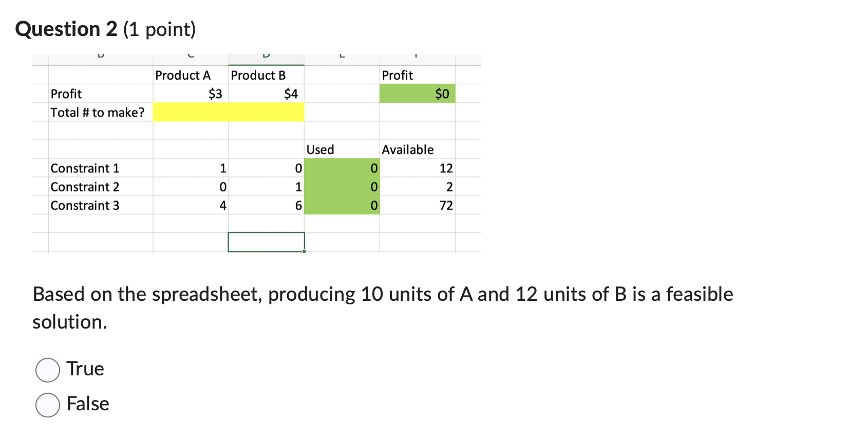Click the Product B column header
The image size is (868, 435).
tap(258, 75)
